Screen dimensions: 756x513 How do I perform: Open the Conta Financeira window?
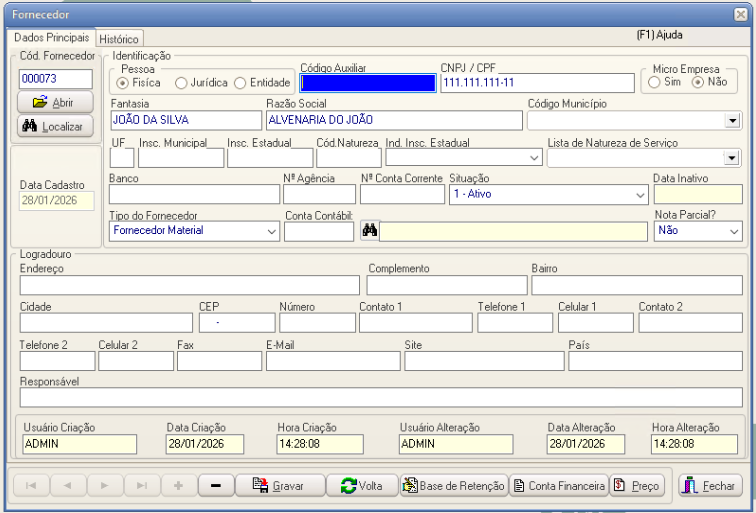559,486
